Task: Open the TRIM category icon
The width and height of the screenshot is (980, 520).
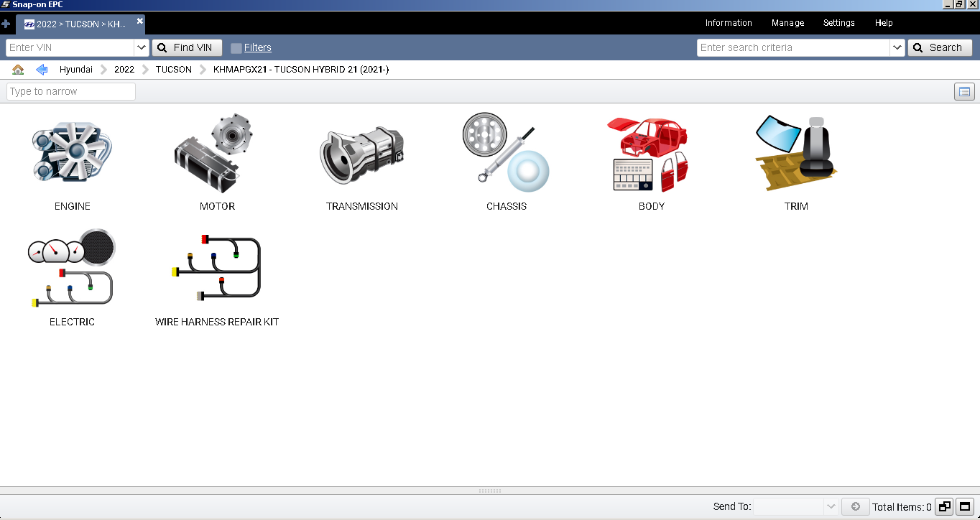Action: tap(796, 153)
